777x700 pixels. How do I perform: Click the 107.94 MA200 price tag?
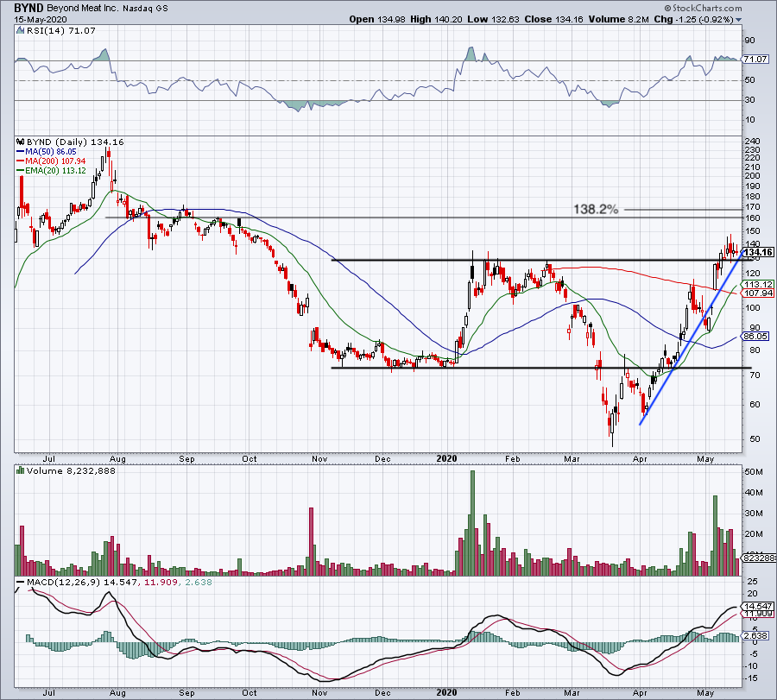758,293
